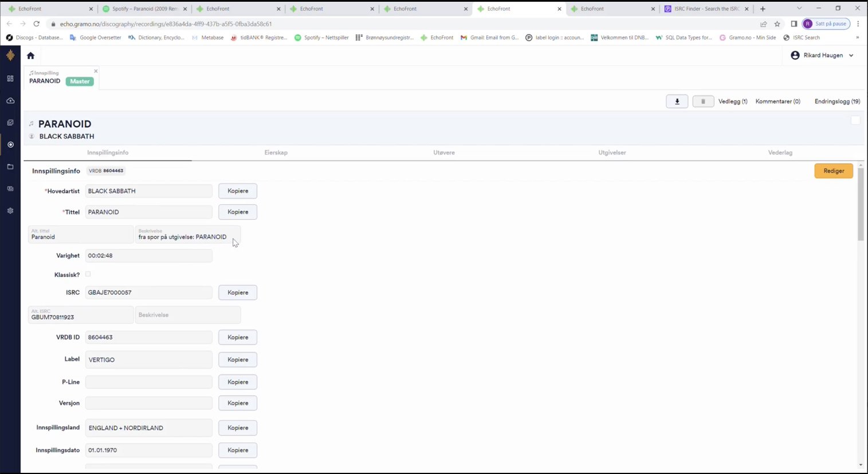Click the Alt. tittel Paranoid field
The height and width of the screenshot is (474, 868).
point(81,234)
